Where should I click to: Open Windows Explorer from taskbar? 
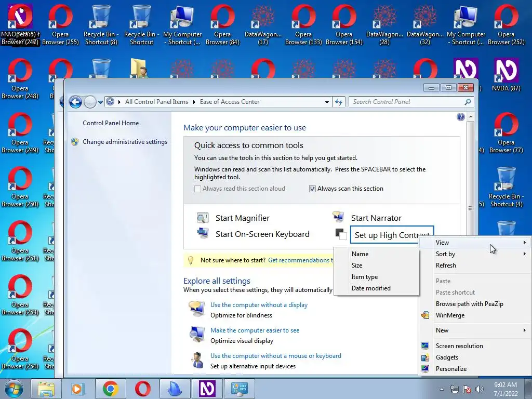[46, 389]
